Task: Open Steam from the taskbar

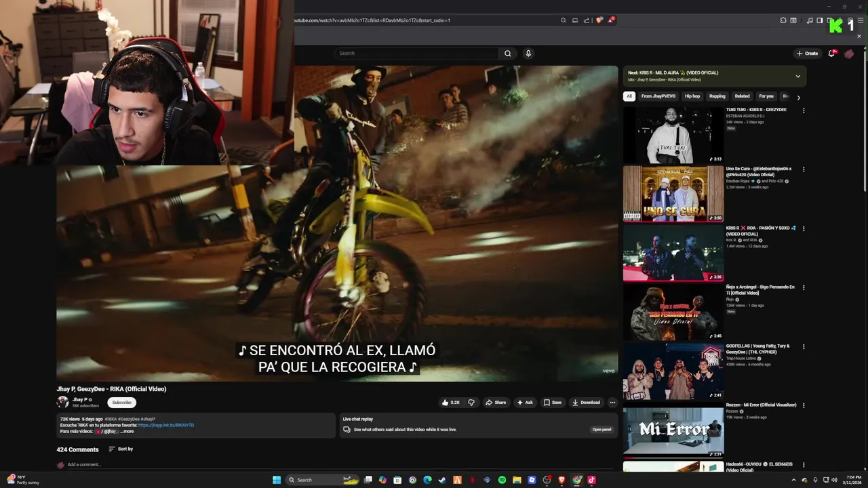Action: point(442,480)
